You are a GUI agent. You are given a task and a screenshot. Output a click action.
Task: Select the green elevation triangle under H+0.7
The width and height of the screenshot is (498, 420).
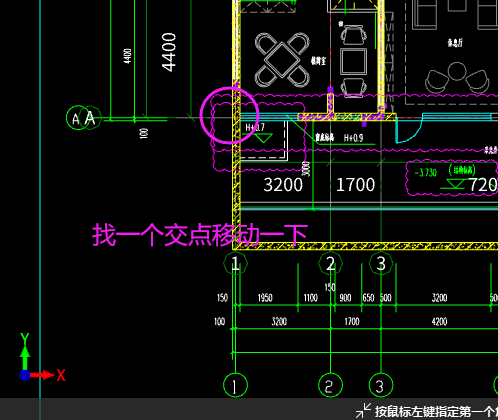[263, 138]
